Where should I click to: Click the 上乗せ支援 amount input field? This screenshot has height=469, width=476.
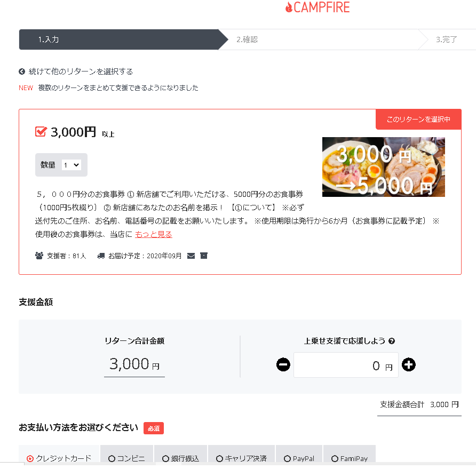(346, 365)
